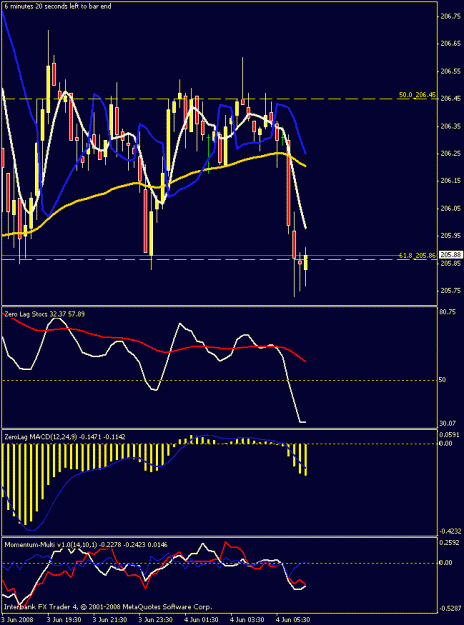
Task: Click the 205.95 price axis value
Action: [x=450, y=236]
